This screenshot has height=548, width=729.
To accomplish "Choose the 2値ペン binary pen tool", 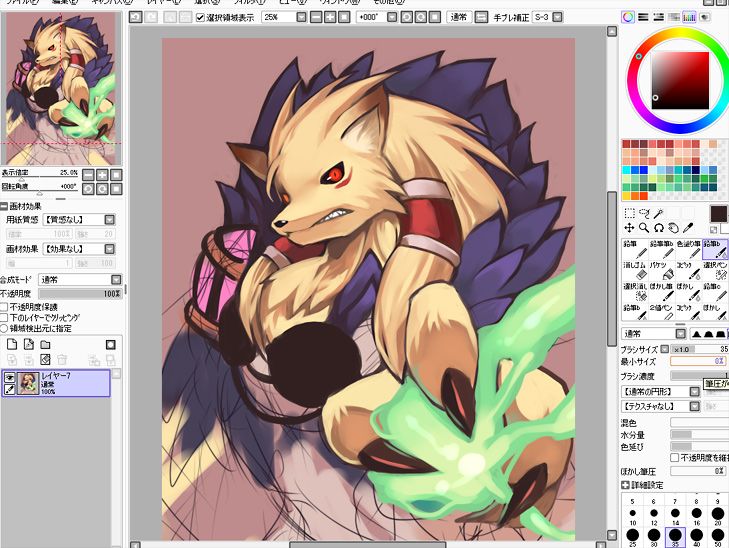I will click(662, 312).
